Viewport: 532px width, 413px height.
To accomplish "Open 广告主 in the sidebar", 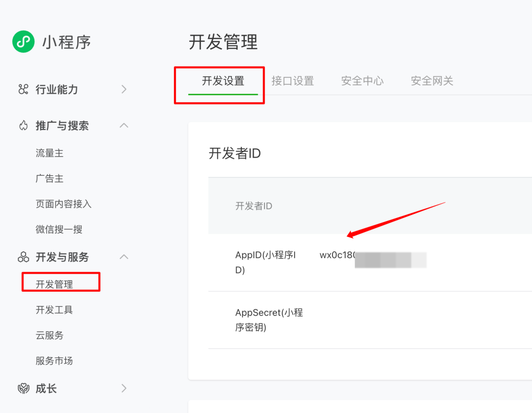I will point(50,178).
